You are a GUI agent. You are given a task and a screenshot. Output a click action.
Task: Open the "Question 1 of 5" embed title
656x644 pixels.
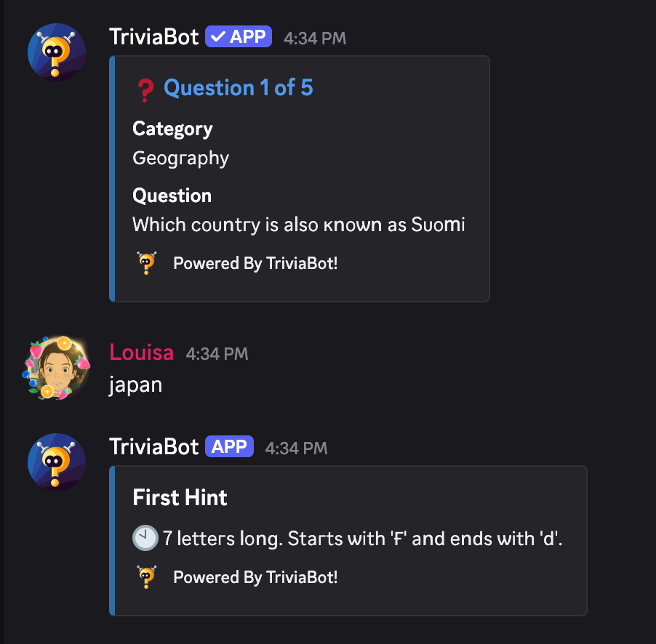point(238,88)
